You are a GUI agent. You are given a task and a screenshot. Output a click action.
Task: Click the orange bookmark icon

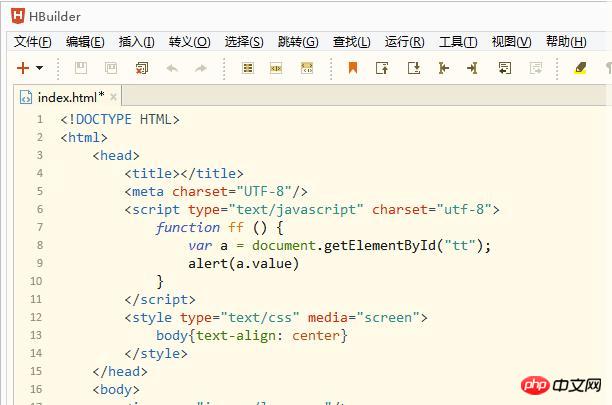(353, 68)
